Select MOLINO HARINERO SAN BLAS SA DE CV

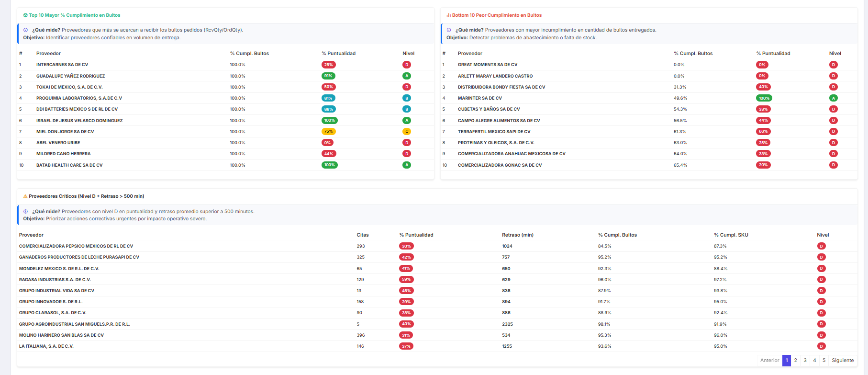tap(61, 335)
